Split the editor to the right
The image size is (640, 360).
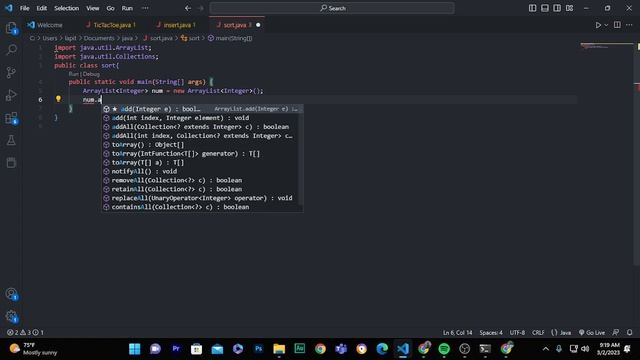(x=617, y=25)
